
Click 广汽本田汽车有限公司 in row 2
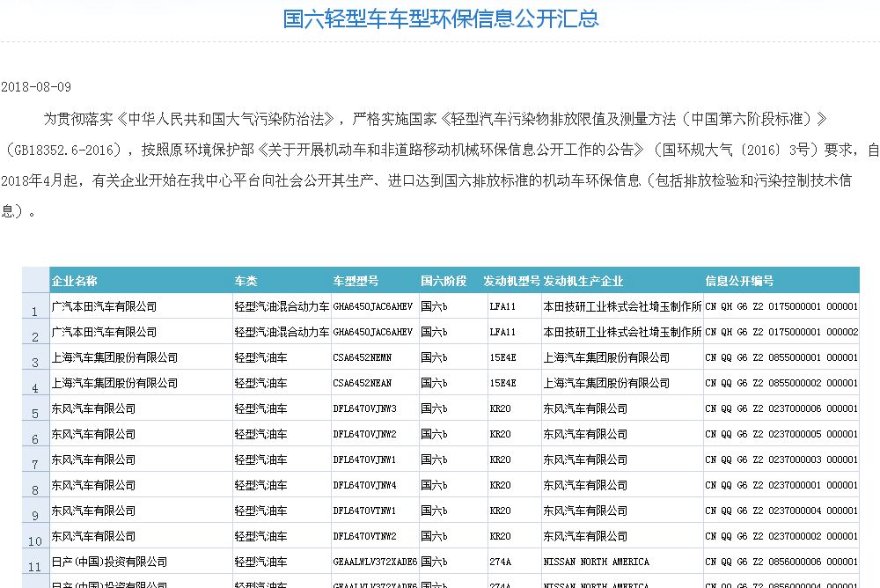[104, 333]
